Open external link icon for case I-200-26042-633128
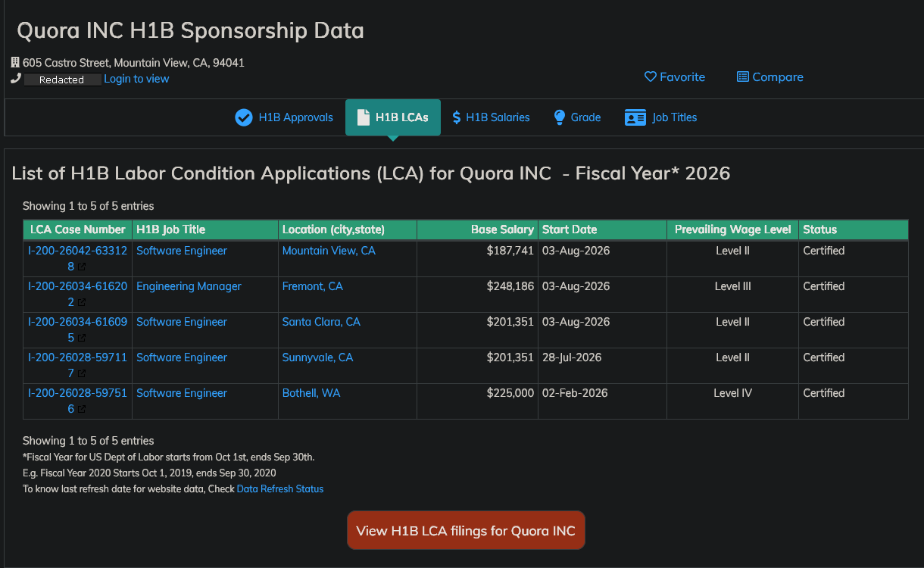The image size is (924, 568). click(x=82, y=267)
